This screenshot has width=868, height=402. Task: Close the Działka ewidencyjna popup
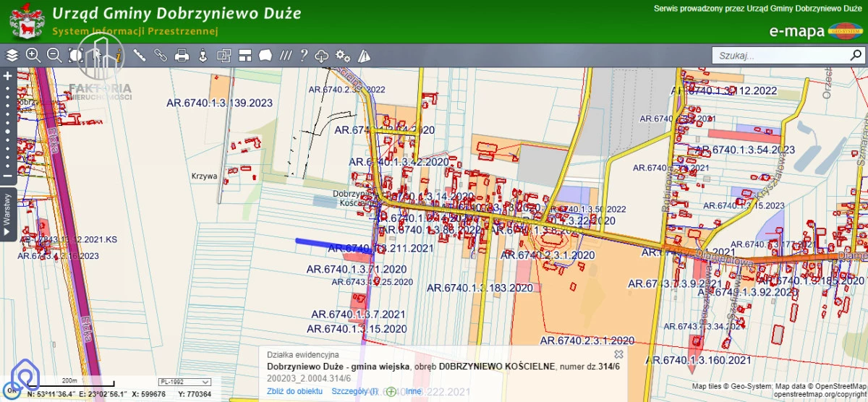pos(618,354)
